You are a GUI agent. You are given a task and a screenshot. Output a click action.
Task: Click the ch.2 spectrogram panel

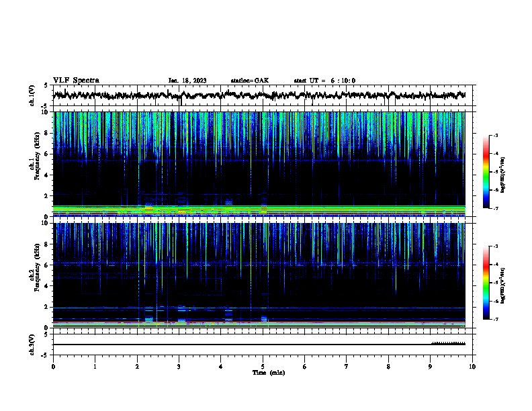(x=259, y=275)
